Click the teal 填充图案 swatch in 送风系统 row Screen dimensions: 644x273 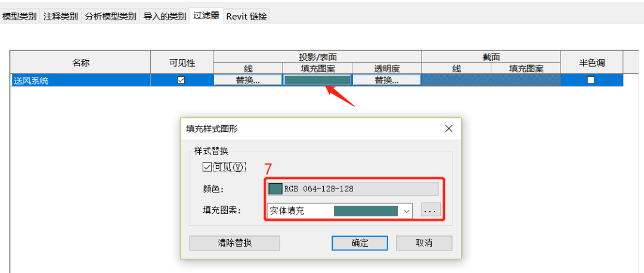317,80
